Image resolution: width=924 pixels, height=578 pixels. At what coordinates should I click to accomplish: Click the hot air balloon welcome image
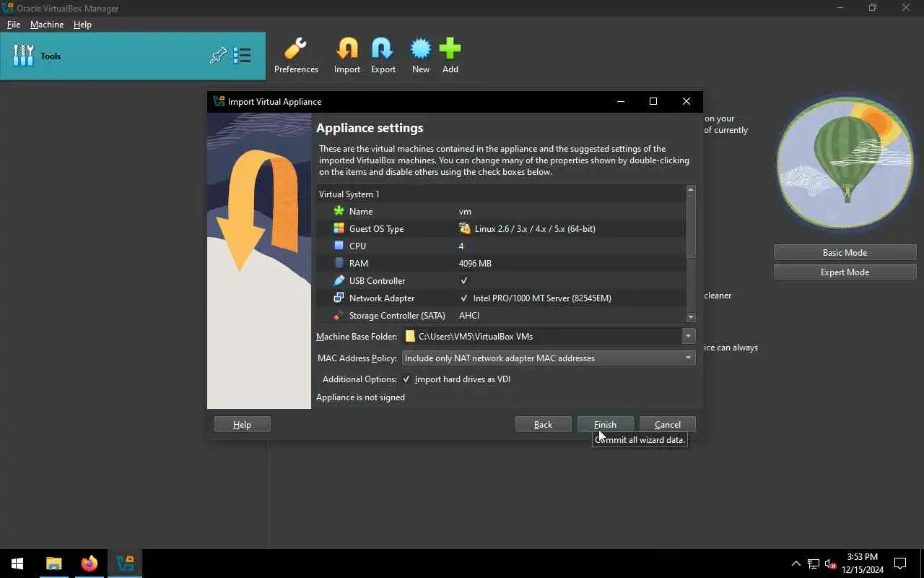(x=845, y=163)
